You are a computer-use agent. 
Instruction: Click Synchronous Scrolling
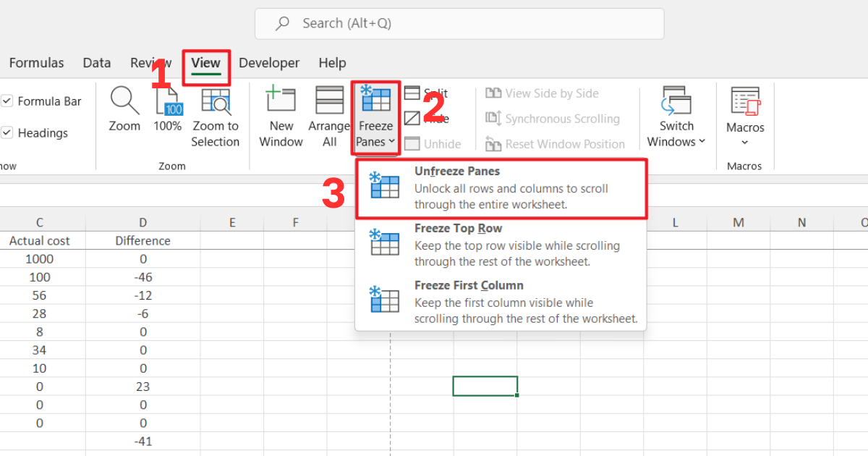(553, 119)
